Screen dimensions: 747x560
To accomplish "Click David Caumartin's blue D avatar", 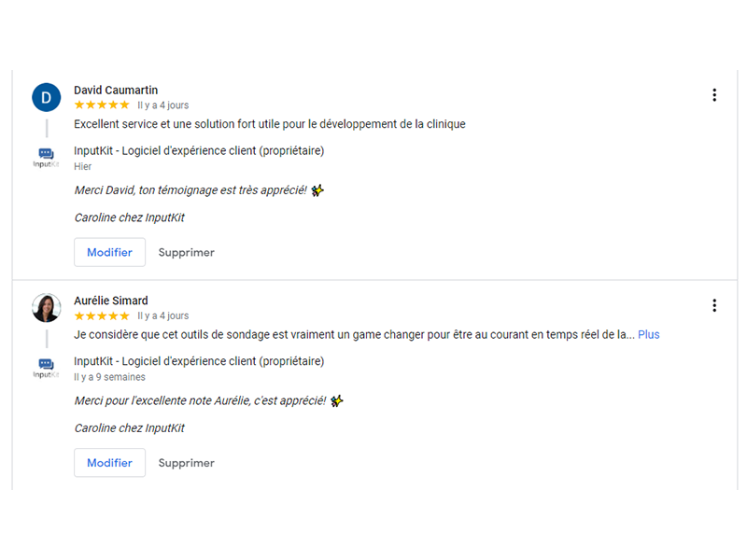I will pos(46,98).
